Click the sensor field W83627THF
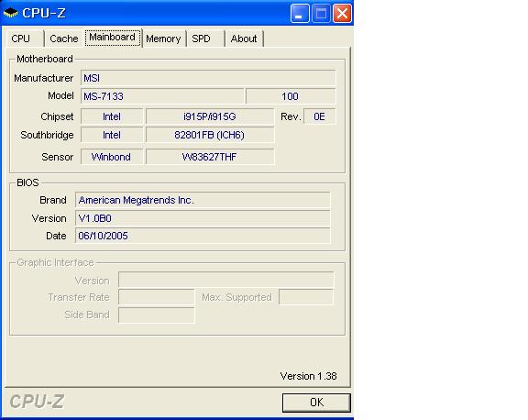528x420 pixels. 210,157
